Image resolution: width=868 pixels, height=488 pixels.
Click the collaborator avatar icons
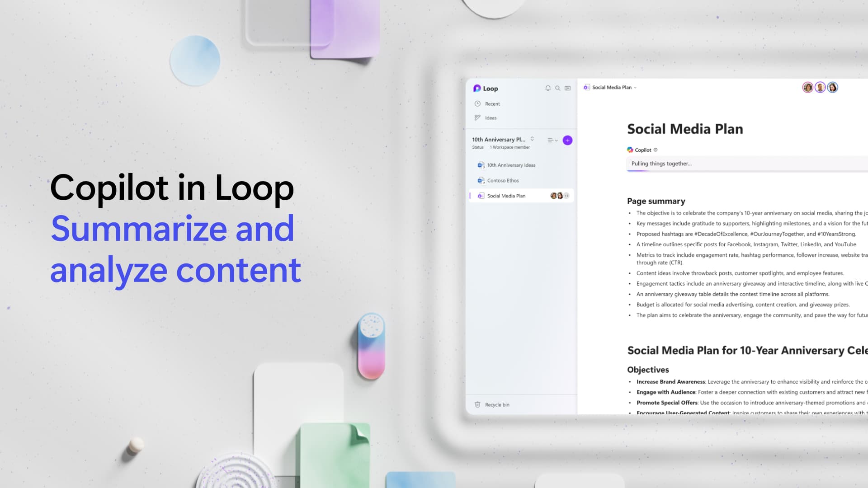819,88
